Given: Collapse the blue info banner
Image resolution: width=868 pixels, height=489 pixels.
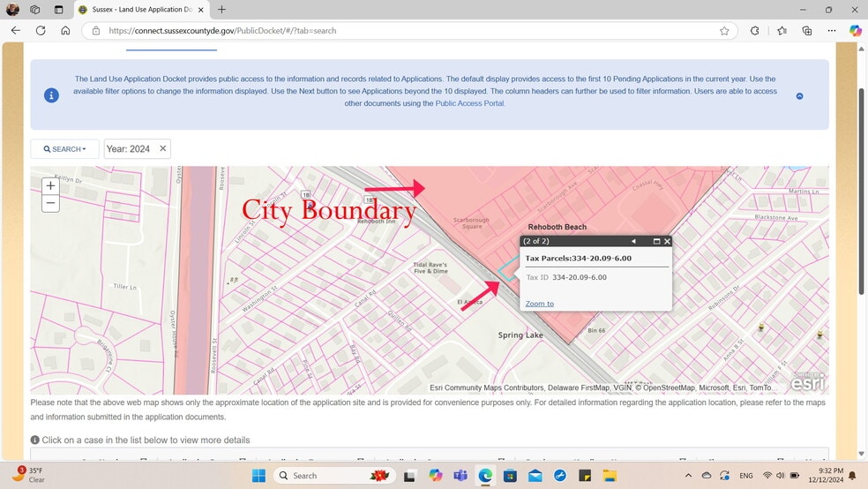Looking at the screenshot, I should click(x=799, y=96).
